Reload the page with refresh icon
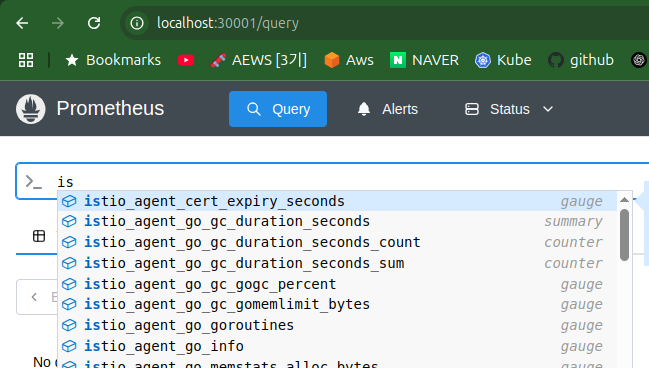 [94, 23]
